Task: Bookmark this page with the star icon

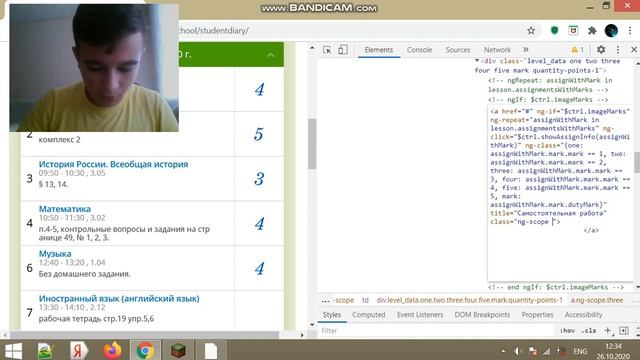Action: (531, 31)
